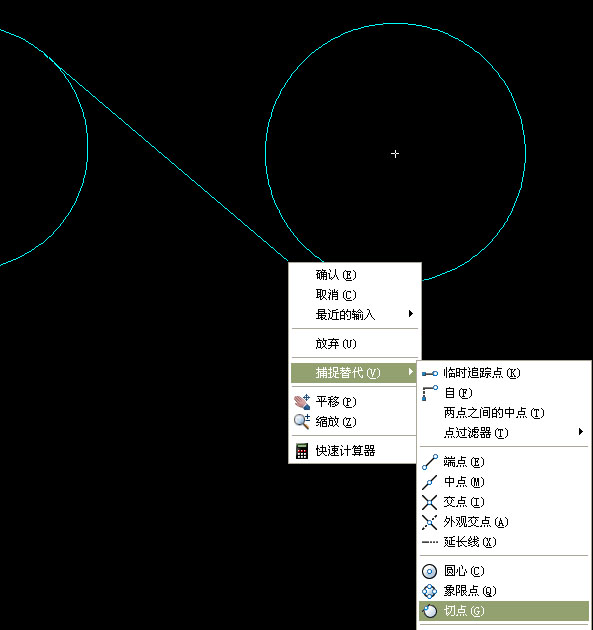Click the From snap icon
Image resolution: width=593 pixels, height=630 pixels.
(429, 393)
